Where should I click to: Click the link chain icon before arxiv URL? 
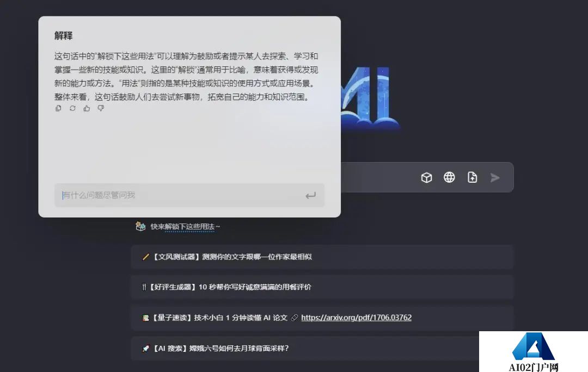[295, 318]
